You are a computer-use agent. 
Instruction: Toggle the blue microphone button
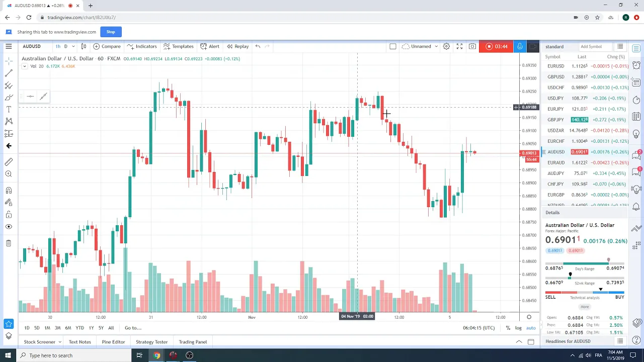[520, 46]
